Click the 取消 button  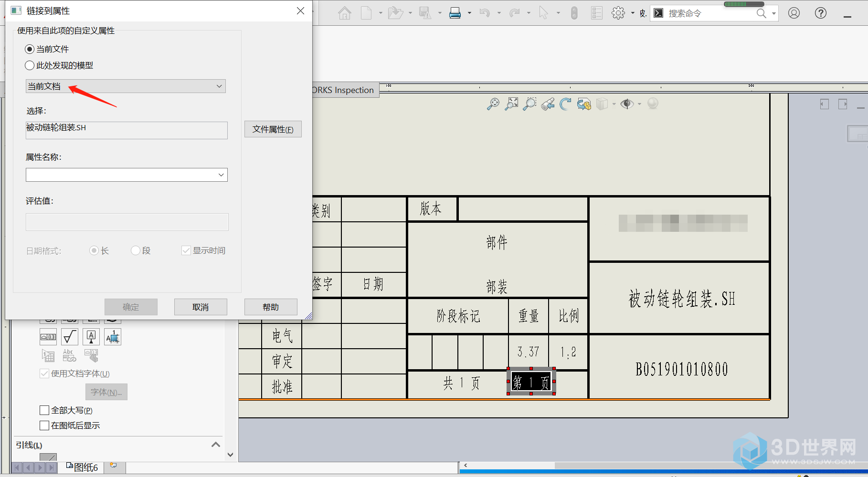201,307
